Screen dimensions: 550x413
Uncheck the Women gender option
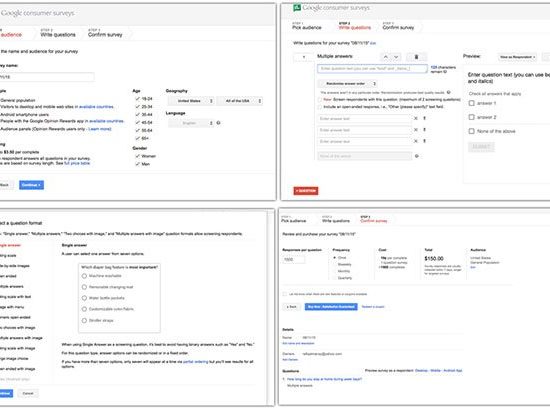(x=138, y=156)
